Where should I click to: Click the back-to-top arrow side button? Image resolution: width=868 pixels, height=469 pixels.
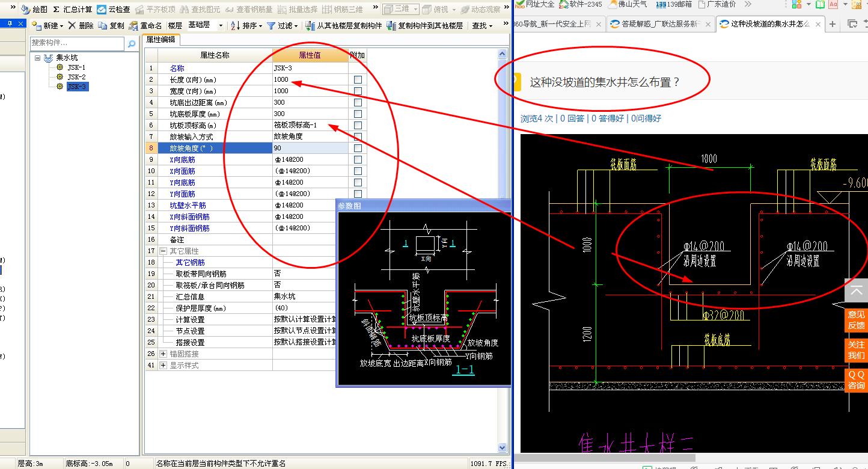click(x=857, y=290)
